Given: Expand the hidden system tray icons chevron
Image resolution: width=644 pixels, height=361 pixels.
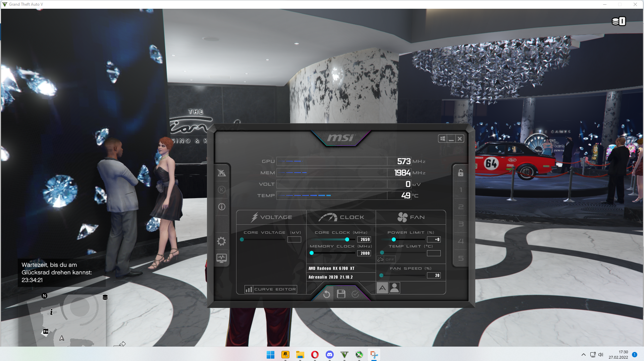Looking at the screenshot, I should click(584, 355).
